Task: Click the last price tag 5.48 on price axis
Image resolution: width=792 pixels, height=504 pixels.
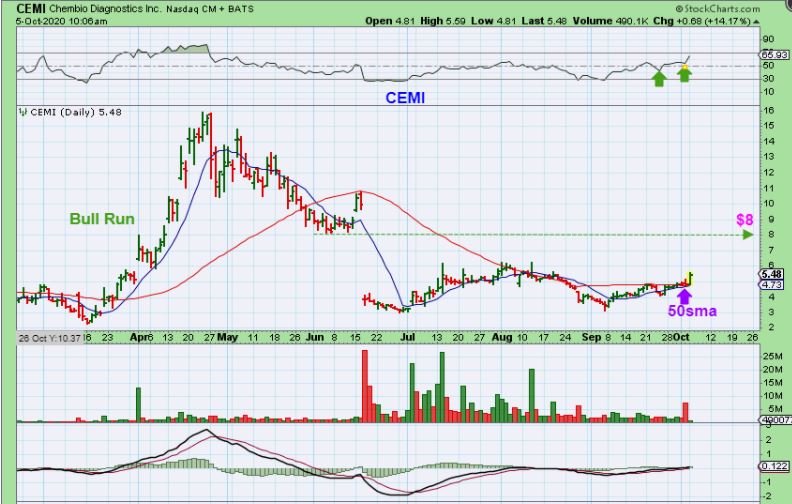Action: pyautogui.click(x=772, y=274)
